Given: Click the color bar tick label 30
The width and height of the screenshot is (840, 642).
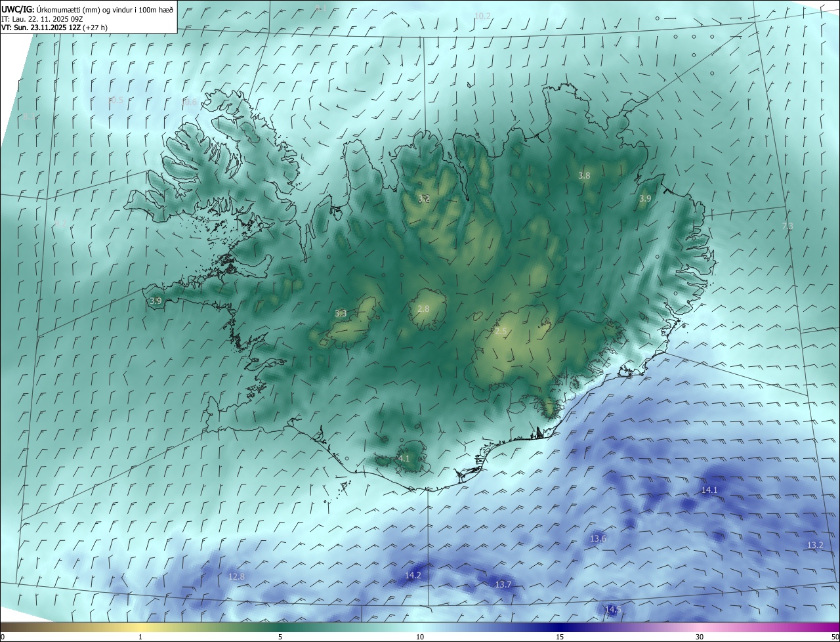Looking at the screenshot, I should click(x=700, y=637).
